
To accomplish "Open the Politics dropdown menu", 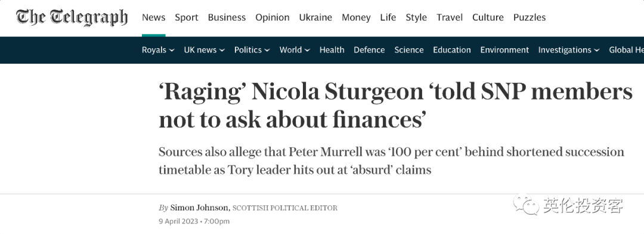I will pos(252,50).
